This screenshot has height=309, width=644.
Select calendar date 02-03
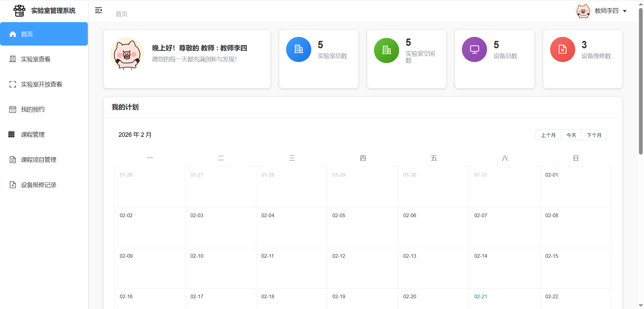(221, 228)
